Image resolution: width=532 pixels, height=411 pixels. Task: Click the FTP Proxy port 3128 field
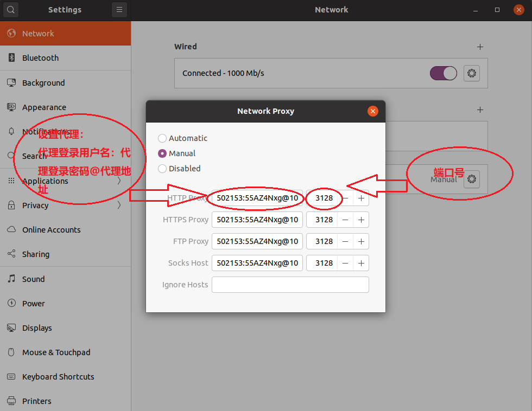tap(322, 242)
